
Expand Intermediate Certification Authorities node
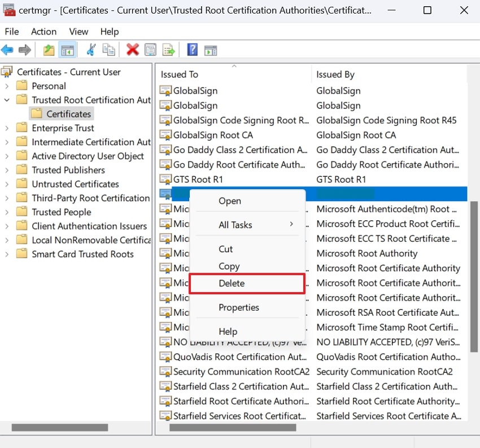(7, 142)
